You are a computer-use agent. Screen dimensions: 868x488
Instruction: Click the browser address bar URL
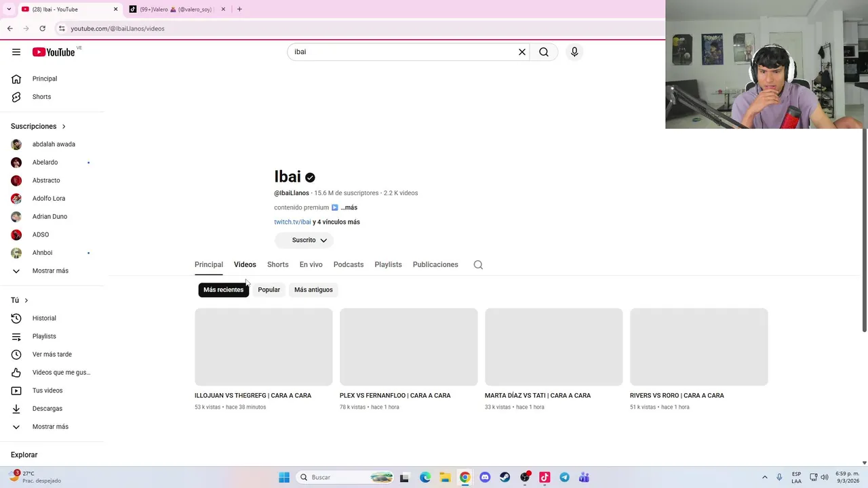click(x=117, y=28)
